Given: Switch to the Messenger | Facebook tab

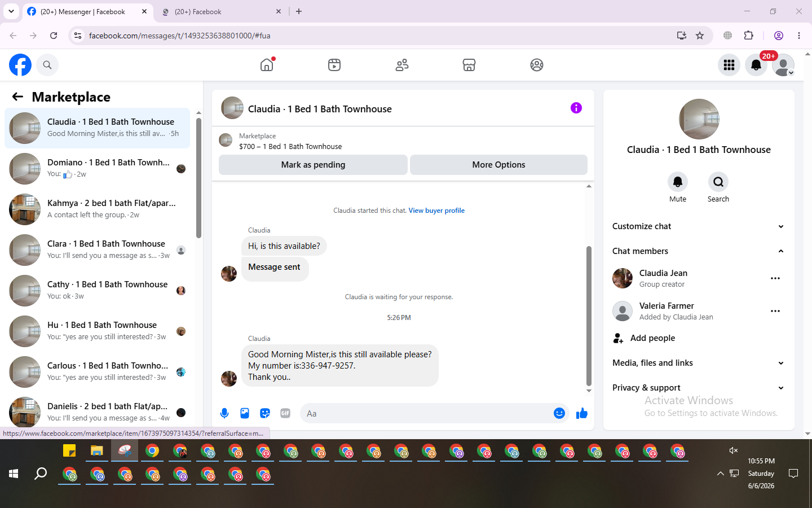Looking at the screenshot, I should pyautogui.click(x=87, y=11).
